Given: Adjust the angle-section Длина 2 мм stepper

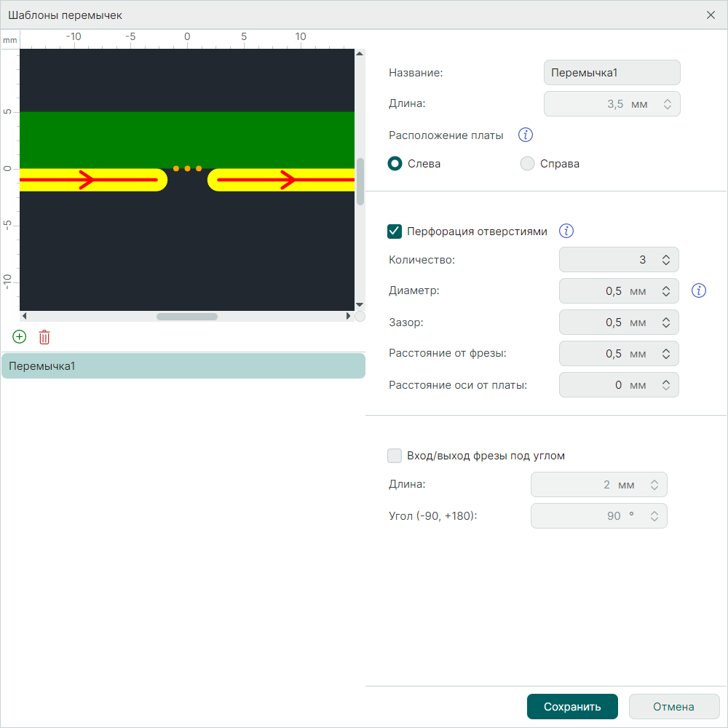Looking at the screenshot, I should click(x=654, y=485).
